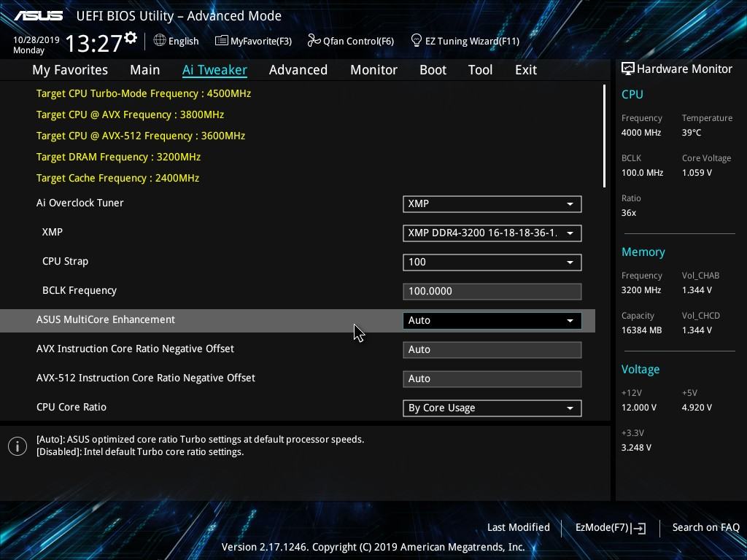Expand the CPU Core Ratio dropdown

click(x=492, y=408)
